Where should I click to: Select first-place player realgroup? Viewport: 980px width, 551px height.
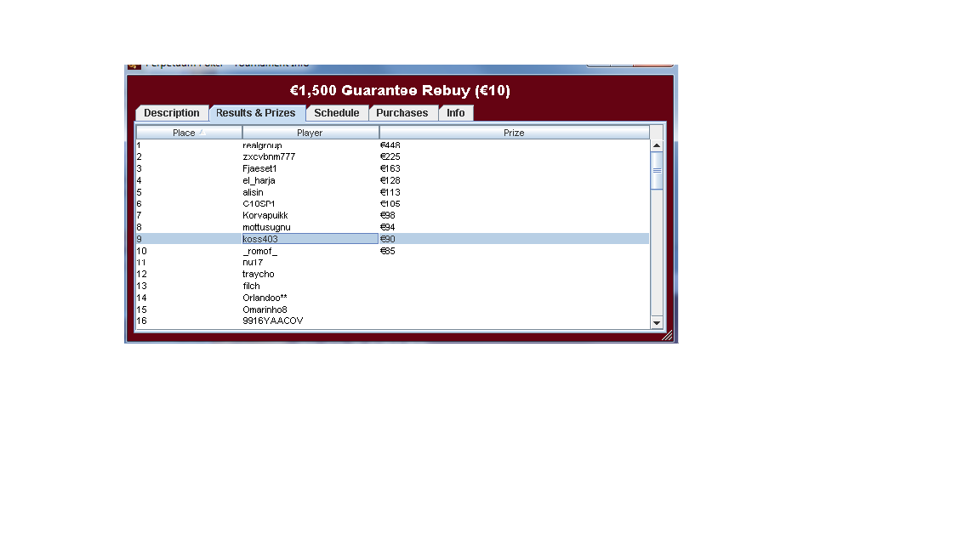pyautogui.click(x=262, y=145)
